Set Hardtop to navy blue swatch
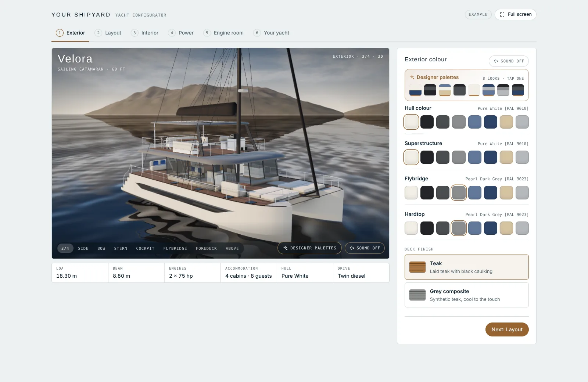Screen dimensions: 588x382 point(491,228)
